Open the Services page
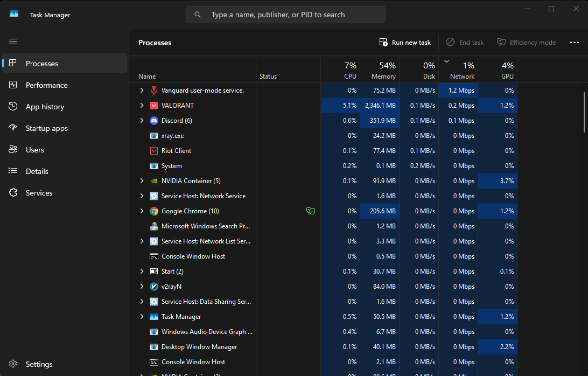This screenshot has width=588, height=376. coord(65,193)
